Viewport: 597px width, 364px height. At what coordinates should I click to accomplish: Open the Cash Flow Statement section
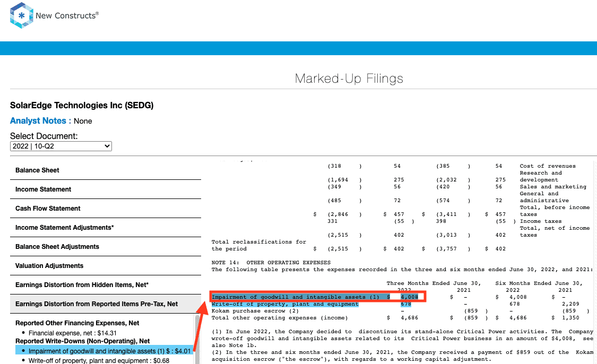pyautogui.click(x=106, y=209)
